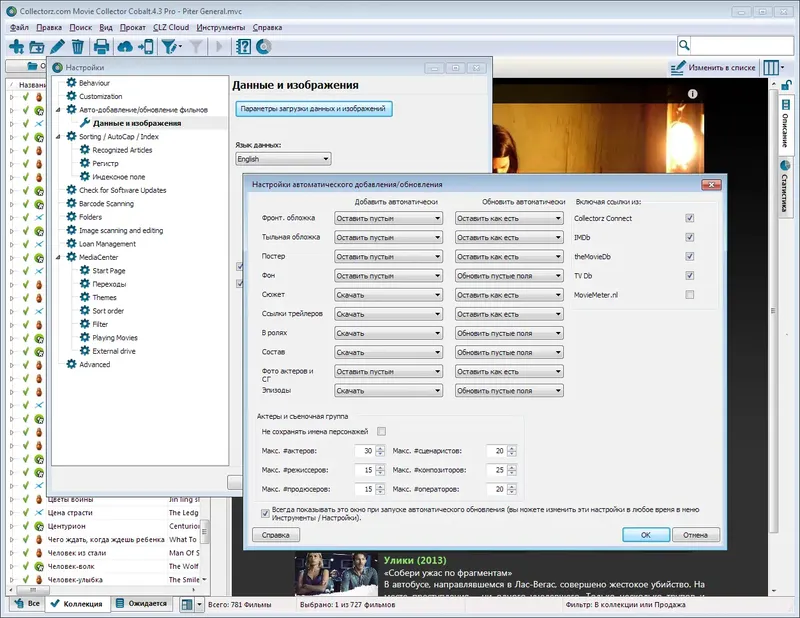Switch to the Коллекция bottom tab
800x618 pixels.
[77, 604]
